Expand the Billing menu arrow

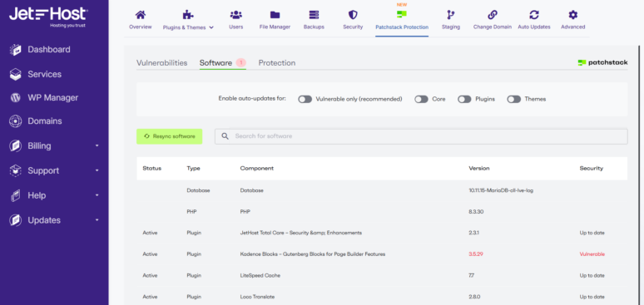click(x=97, y=145)
